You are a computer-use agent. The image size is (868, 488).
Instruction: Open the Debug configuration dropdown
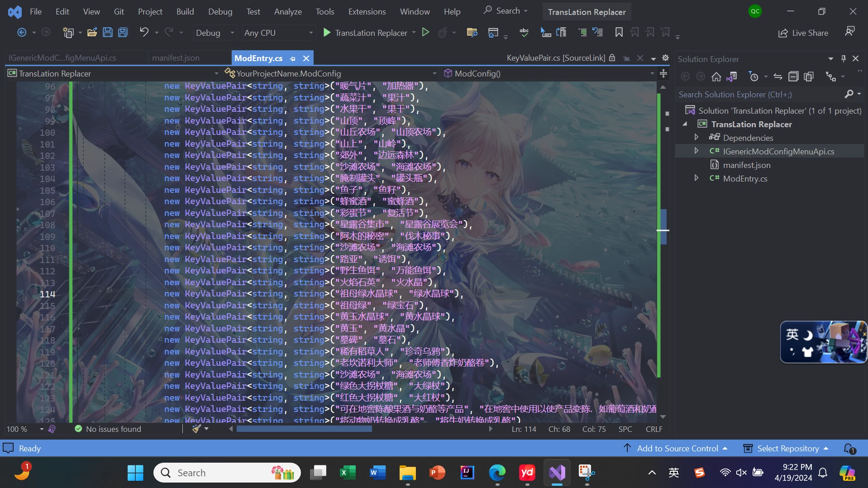click(215, 33)
